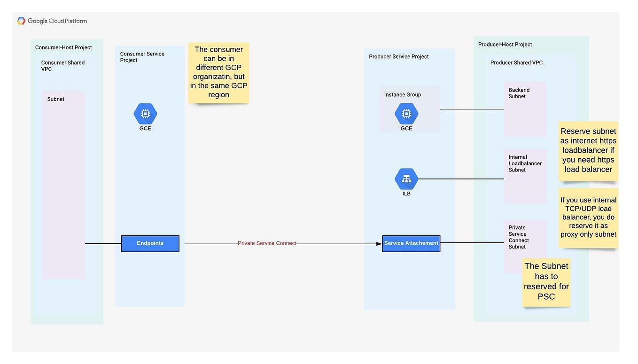Click the Service Attachement button

411,243
